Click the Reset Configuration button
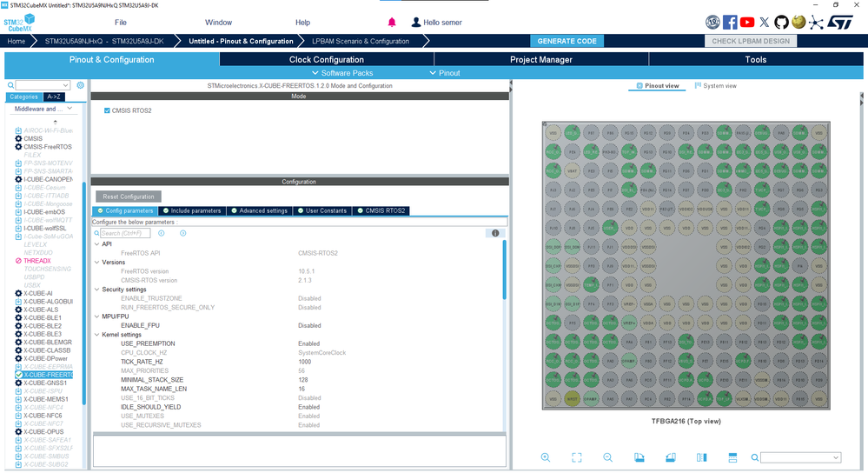Screen dimensions: 868x473 click(x=129, y=197)
